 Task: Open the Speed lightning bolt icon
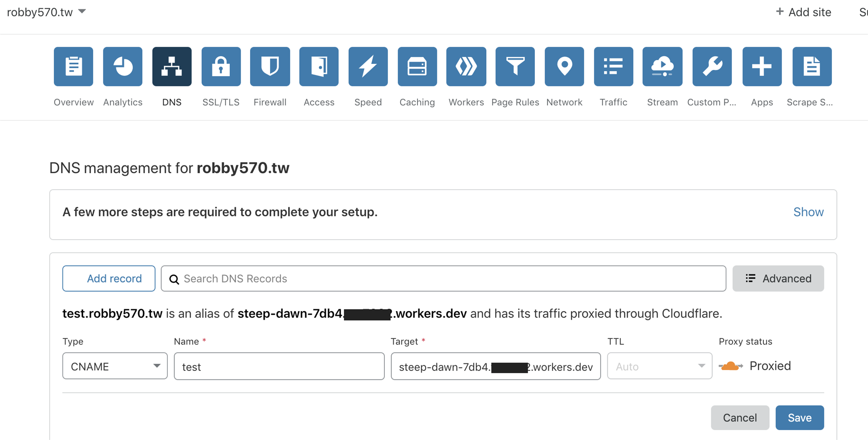click(x=368, y=66)
